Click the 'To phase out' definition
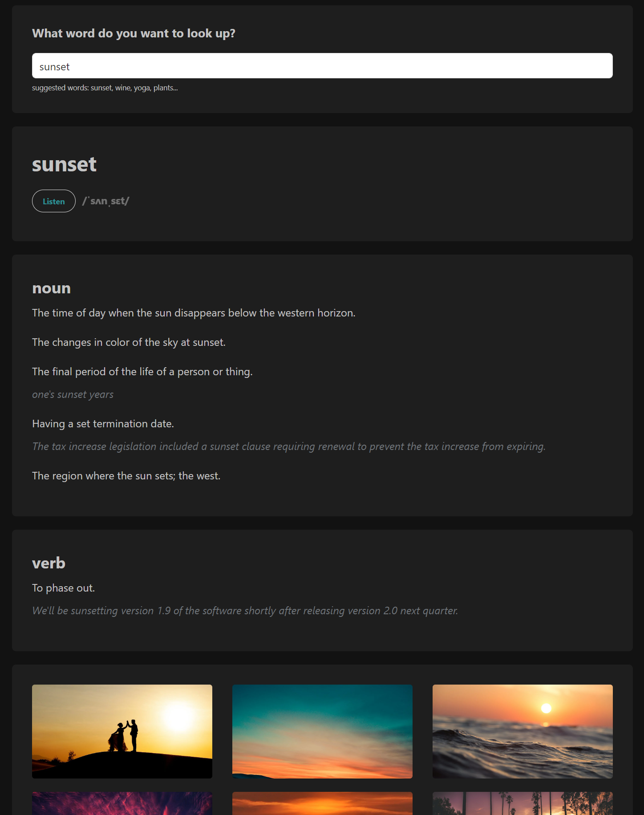 [x=64, y=588]
